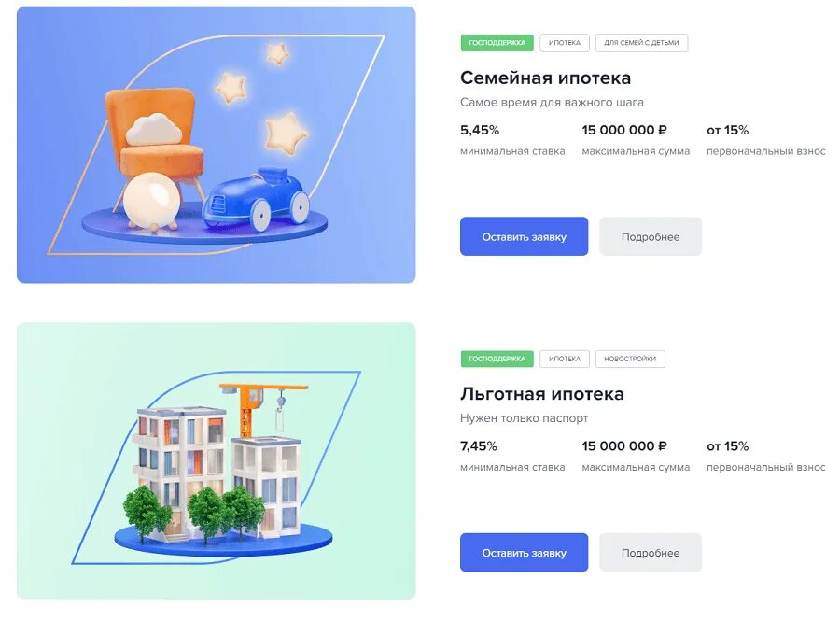
Task: Click 'Самое время для важного шага' subtitle
Action: pos(552,103)
